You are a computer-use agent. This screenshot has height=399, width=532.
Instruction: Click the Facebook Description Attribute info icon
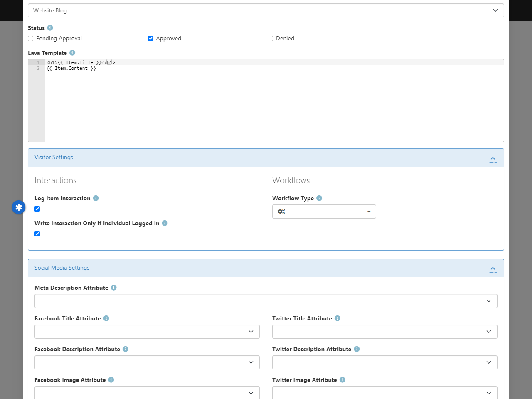[126, 349]
